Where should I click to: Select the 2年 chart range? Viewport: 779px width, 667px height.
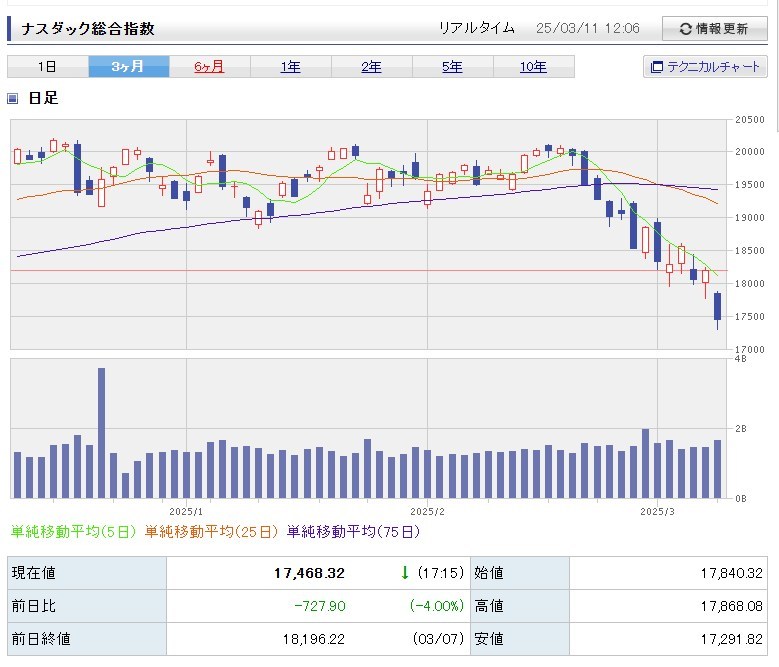pyautogui.click(x=371, y=67)
